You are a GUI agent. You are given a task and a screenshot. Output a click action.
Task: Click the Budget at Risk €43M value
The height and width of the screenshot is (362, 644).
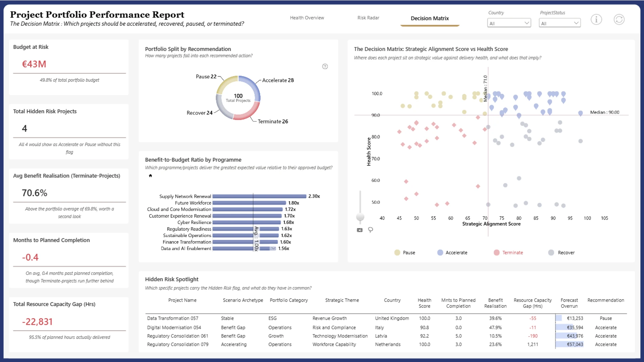point(34,64)
